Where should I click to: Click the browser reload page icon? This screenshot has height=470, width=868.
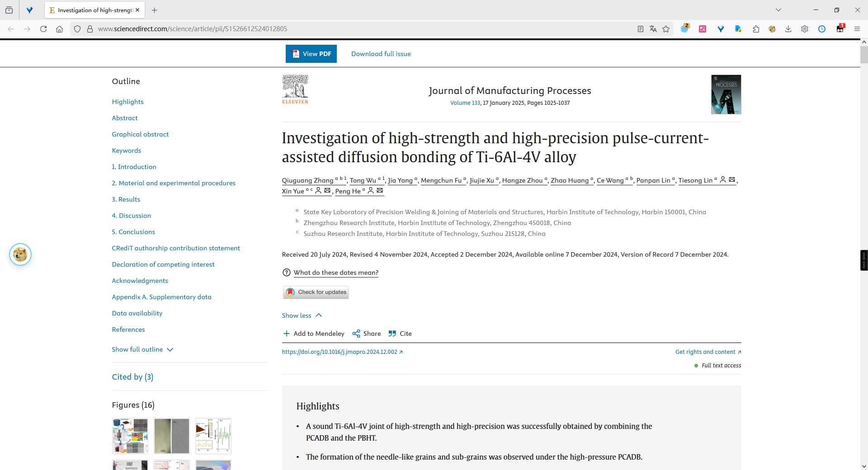point(43,29)
